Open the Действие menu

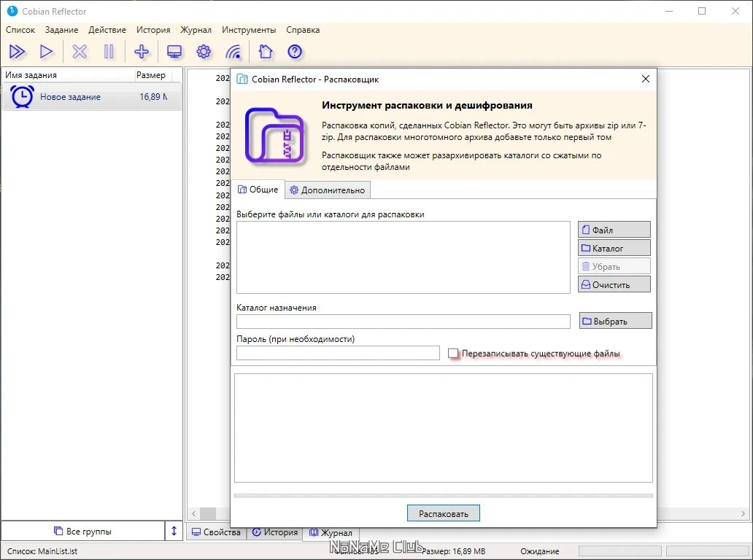(x=107, y=30)
